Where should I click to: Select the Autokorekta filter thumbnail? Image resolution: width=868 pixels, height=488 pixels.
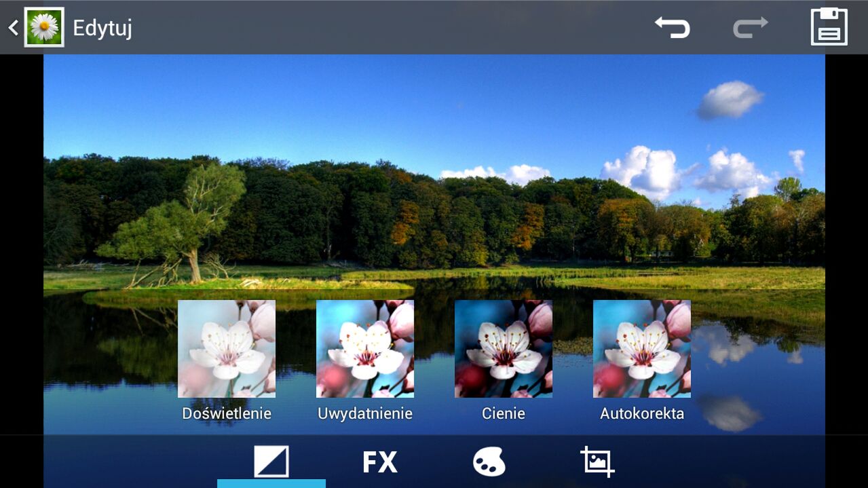642,349
